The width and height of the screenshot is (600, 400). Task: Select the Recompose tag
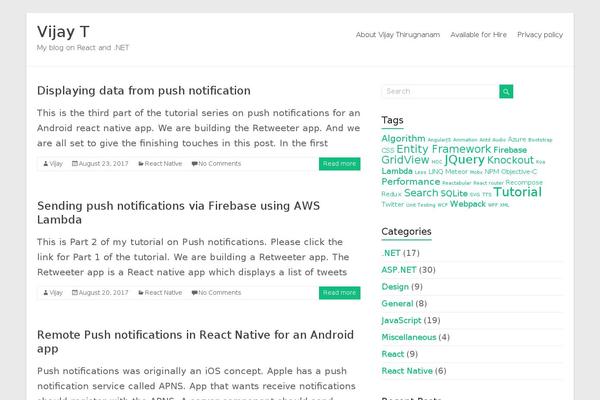(x=524, y=183)
